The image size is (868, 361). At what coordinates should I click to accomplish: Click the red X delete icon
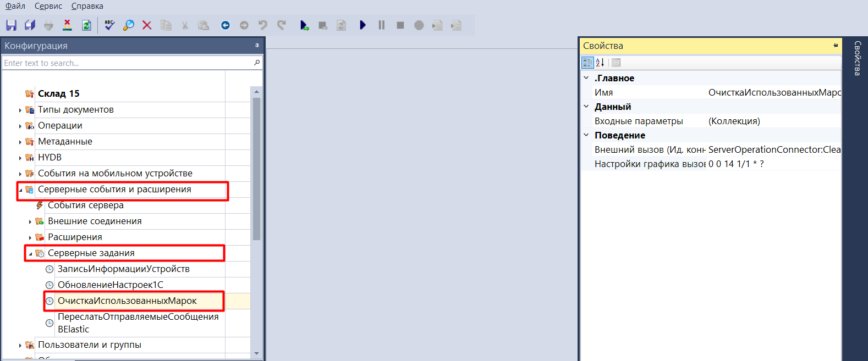[x=147, y=25]
